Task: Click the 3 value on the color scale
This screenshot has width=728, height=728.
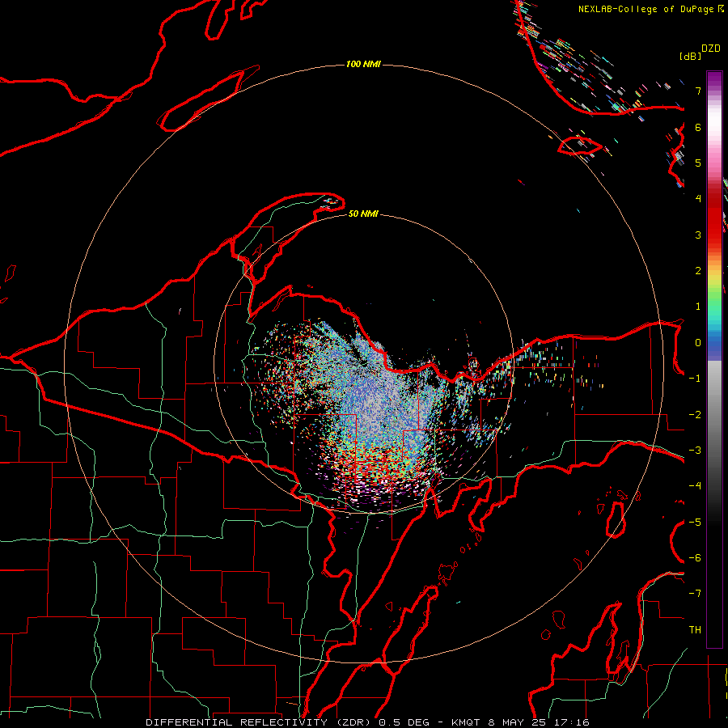Action: click(x=698, y=235)
